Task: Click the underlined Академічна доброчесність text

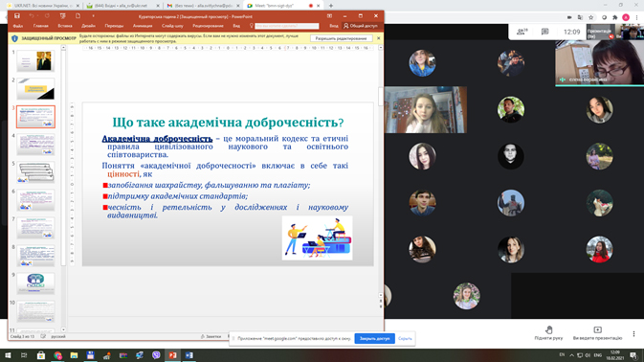Action: pos(157,139)
